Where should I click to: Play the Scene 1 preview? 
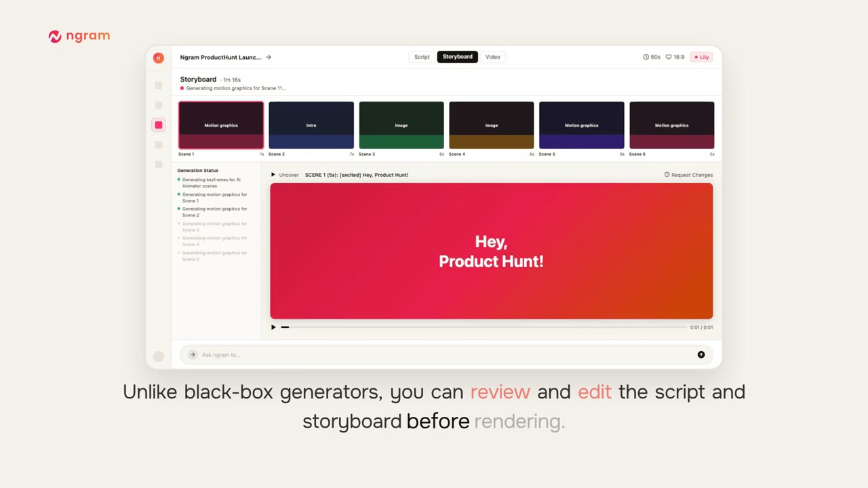[273, 327]
